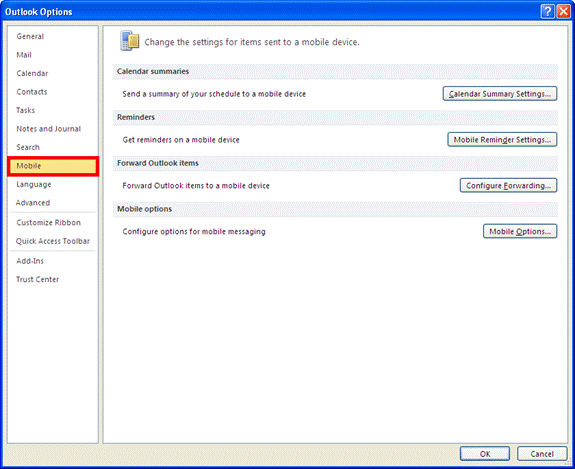Open the Advanced options category
The image size is (575, 469).
(33, 202)
